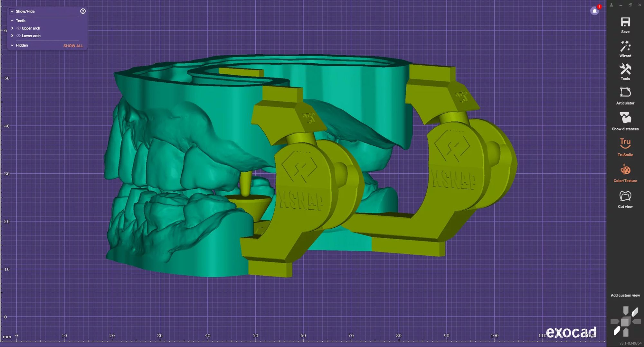Collapse the Teeth group
The width and height of the screenshot is (644, 347).
(x=12, y=21)
